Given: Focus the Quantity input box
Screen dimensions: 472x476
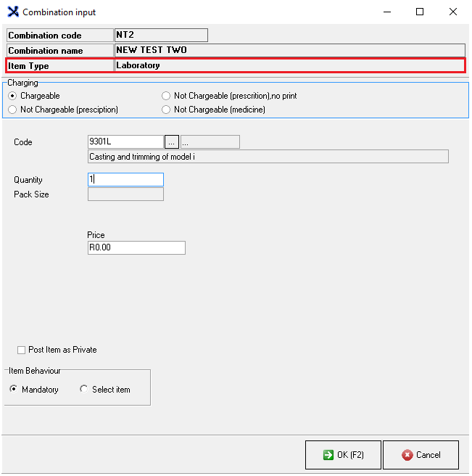Looking at the screenshot, I should point(125,179).
